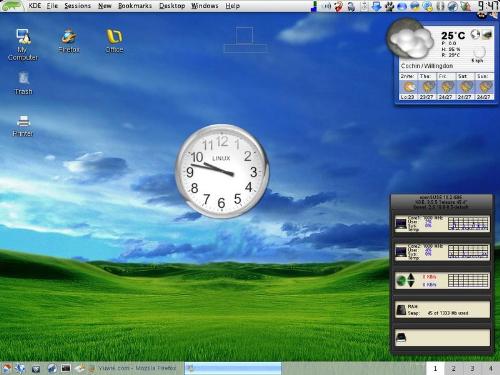The height and width of the screenshot is (375, 500).
Task: Switch to virtual desktop 4
Action: click(x=491, y=368)
